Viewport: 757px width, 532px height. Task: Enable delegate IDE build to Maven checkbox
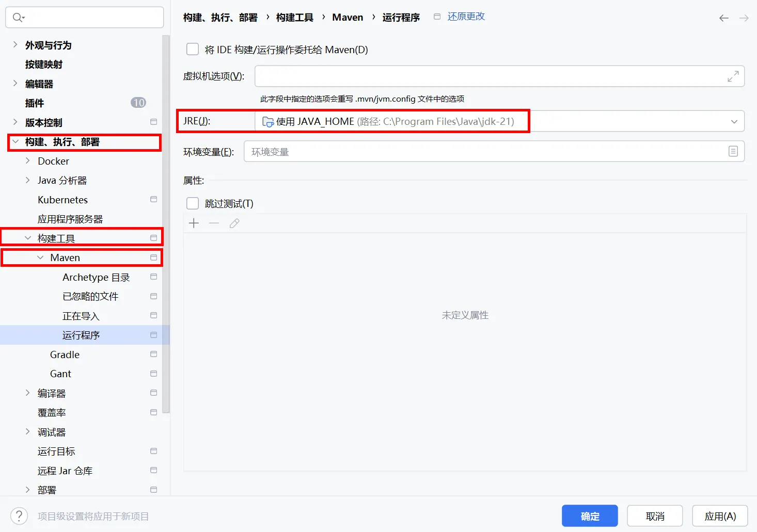193,50
